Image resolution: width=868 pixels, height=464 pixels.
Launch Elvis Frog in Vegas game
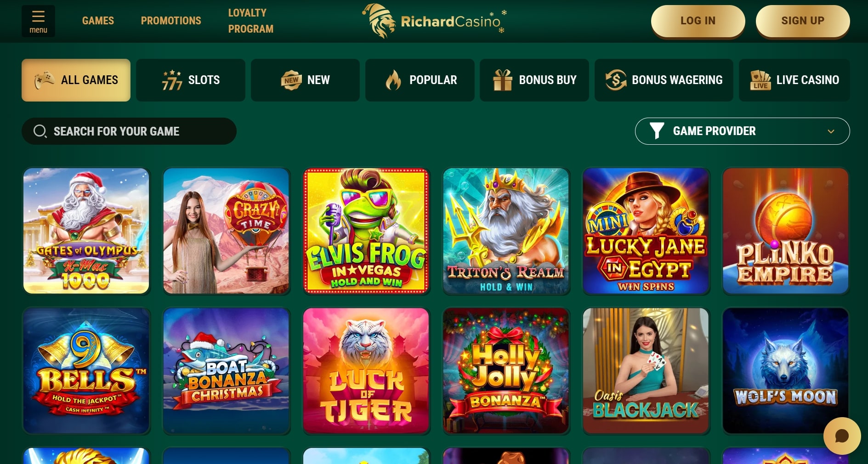[366, 231]
